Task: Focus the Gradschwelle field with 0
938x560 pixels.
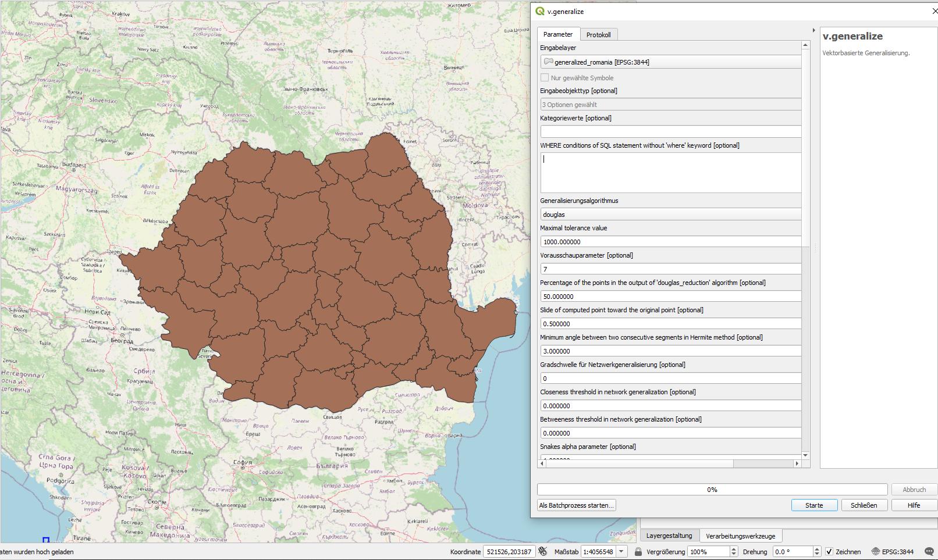Action: click(x=670, y=378)
